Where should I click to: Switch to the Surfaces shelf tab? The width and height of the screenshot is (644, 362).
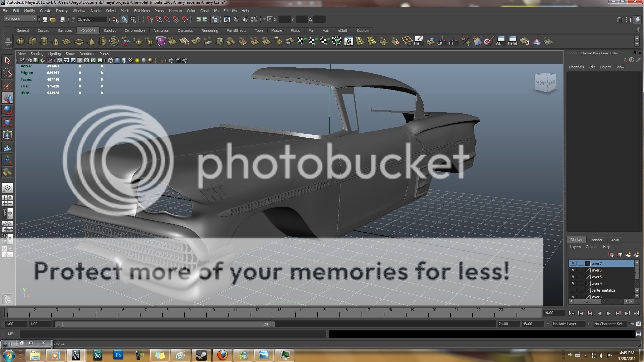tap(65, 31)
